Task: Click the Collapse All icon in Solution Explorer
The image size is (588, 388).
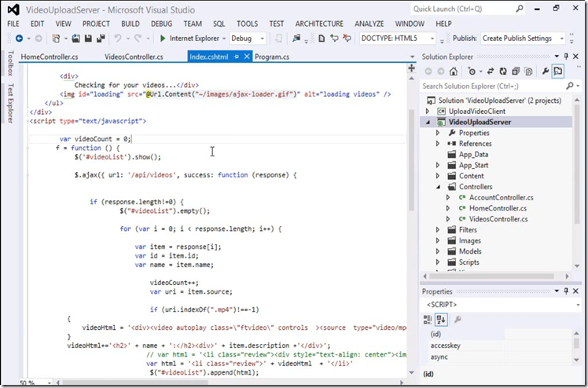Action: [x=516, y=71]
